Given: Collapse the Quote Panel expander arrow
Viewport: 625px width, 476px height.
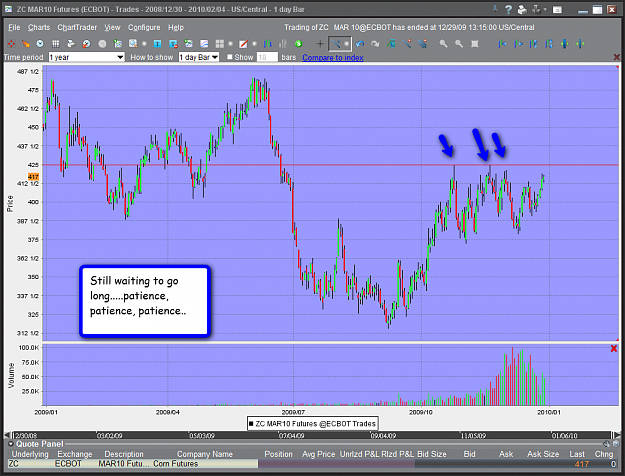Looking at the screenshot, I should click(x=10, y=444).
